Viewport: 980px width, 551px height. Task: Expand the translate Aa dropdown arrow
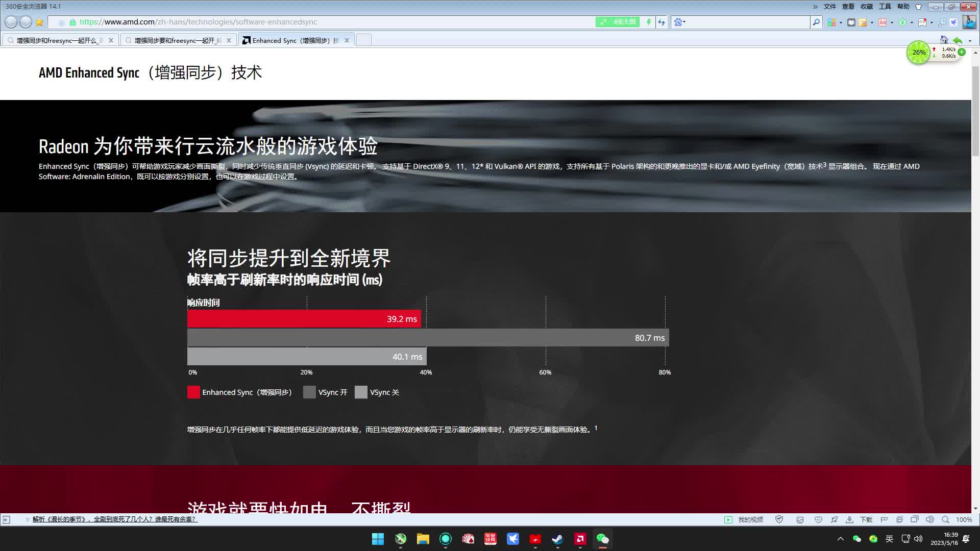pyautogui.click(x=892, y=22)
